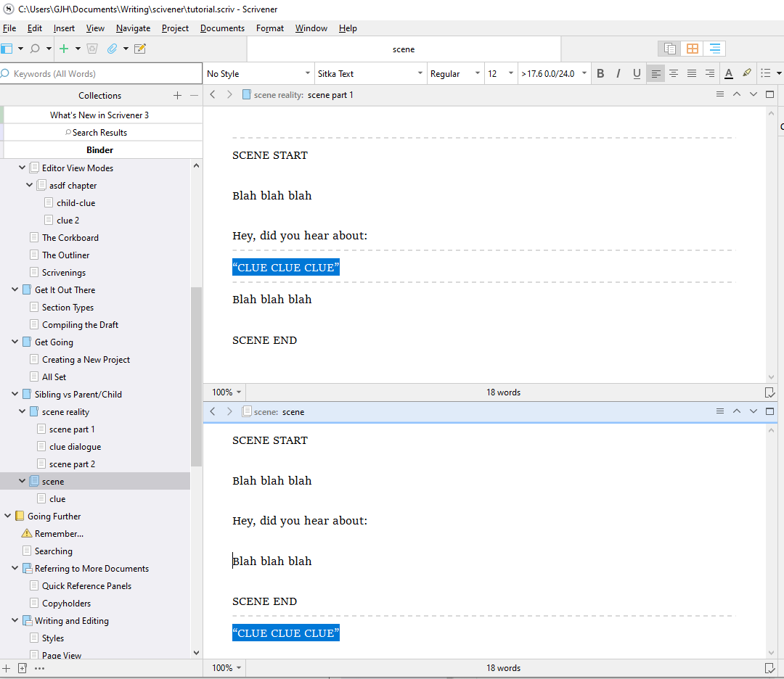Toggle underline formatting
The width and height of the screenshot is (784, 679).
coord(637,73)
